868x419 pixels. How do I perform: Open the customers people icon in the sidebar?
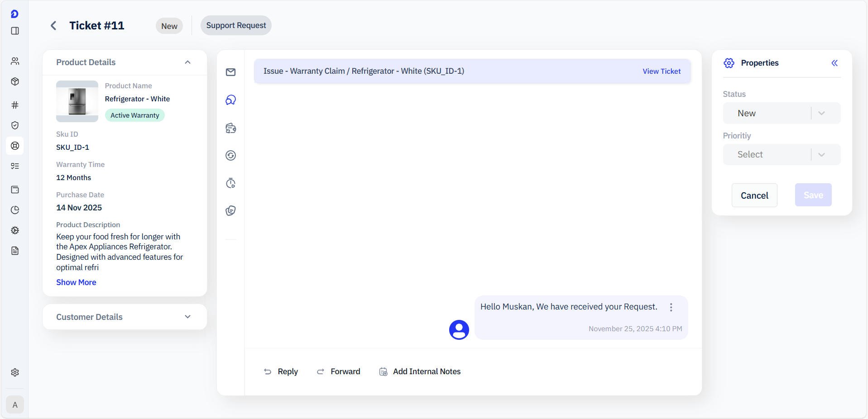pos(15,61)
